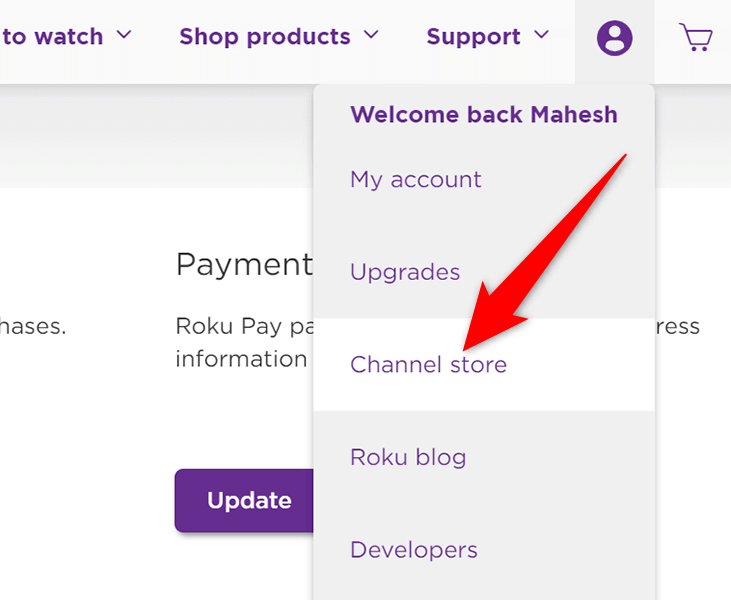
Task: Open the Shop products menu
Action: 265,37
